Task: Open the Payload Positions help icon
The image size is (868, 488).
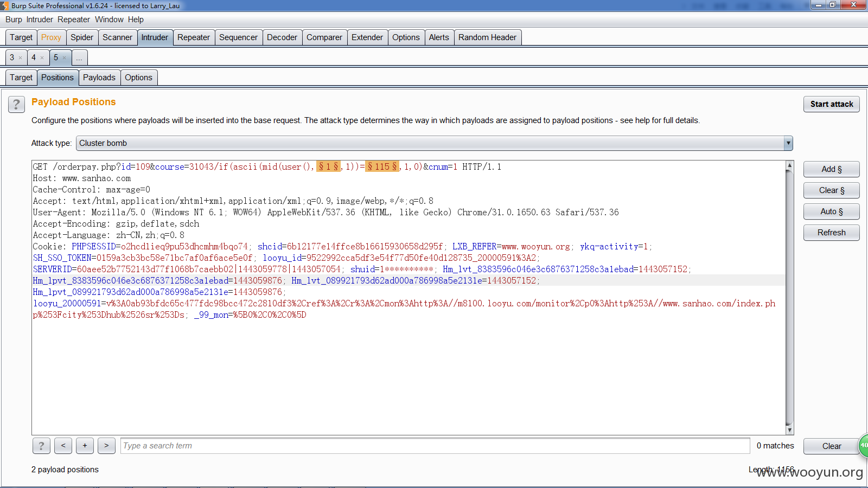Action: coord(16,105)
